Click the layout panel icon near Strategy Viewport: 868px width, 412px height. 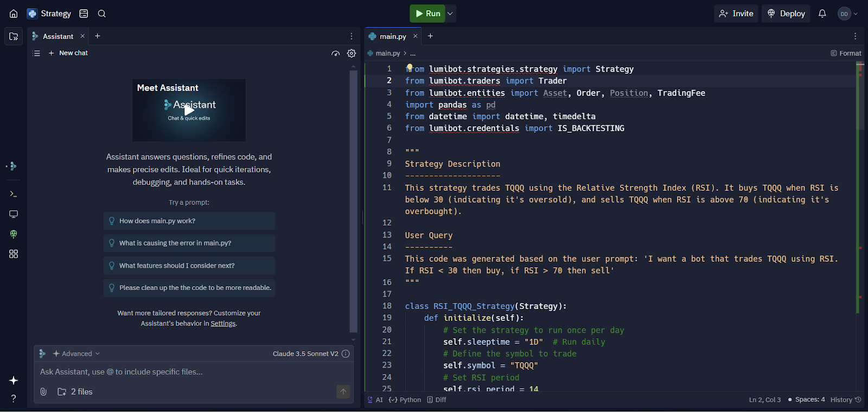coord(84,14)
